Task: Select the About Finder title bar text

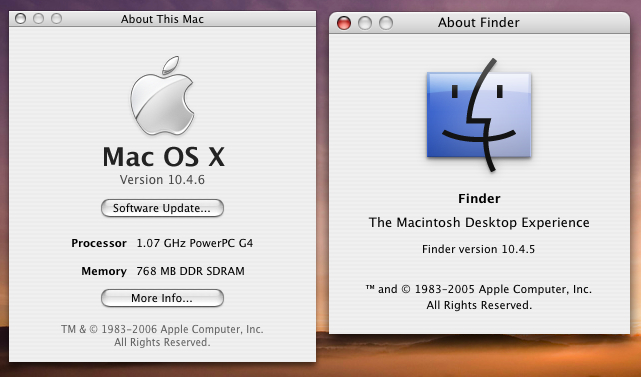Action: [x=479, y=22]
